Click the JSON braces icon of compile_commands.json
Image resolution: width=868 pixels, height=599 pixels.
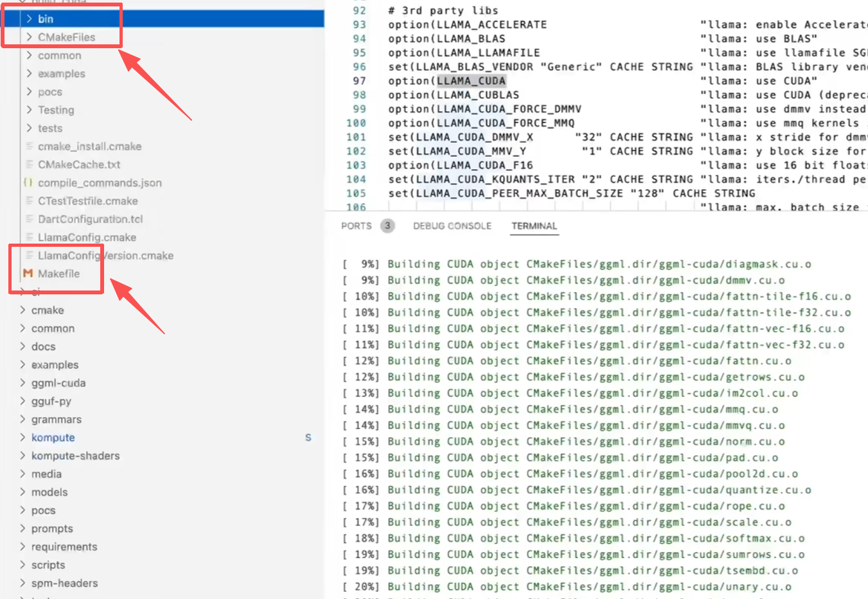[x=28, y=183]
